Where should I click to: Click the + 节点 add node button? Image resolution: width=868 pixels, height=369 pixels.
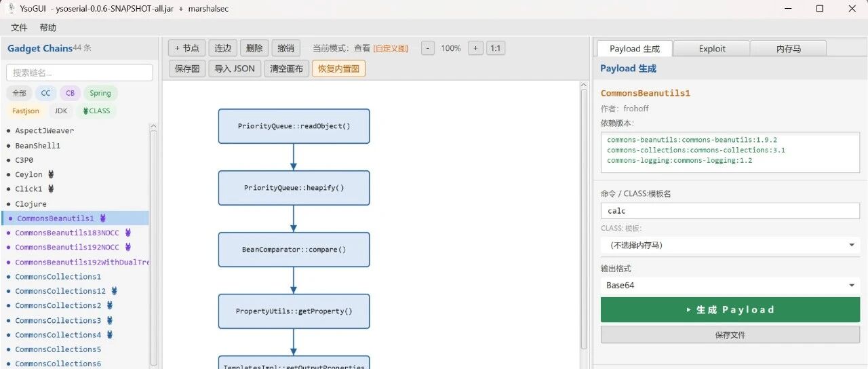click(186, 48)
